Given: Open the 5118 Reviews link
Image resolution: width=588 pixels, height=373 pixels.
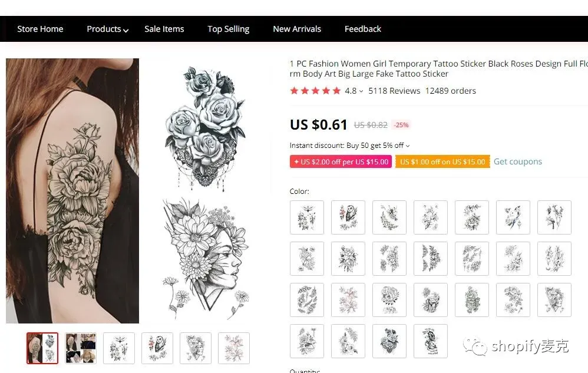Looking at the screenshot, I should point(394,91).
